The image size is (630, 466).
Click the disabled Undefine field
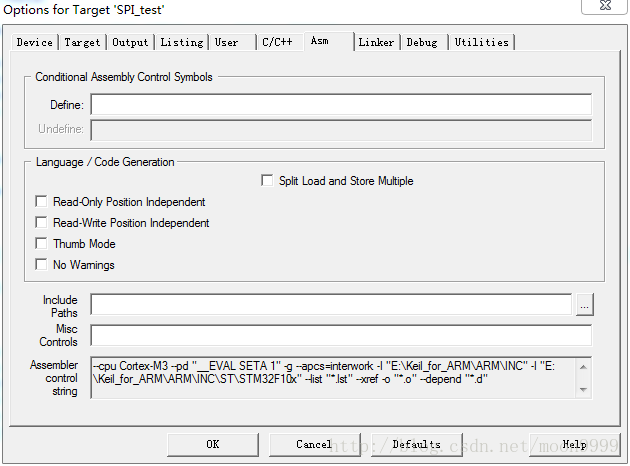click(341, 130)
